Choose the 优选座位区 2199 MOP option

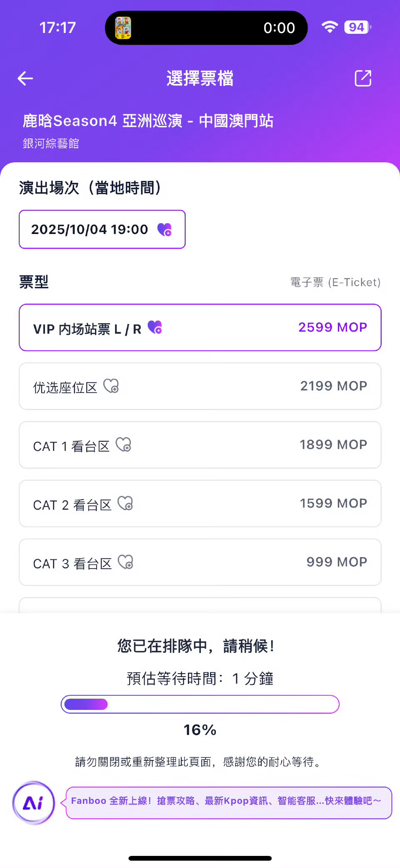click(200, 386)
